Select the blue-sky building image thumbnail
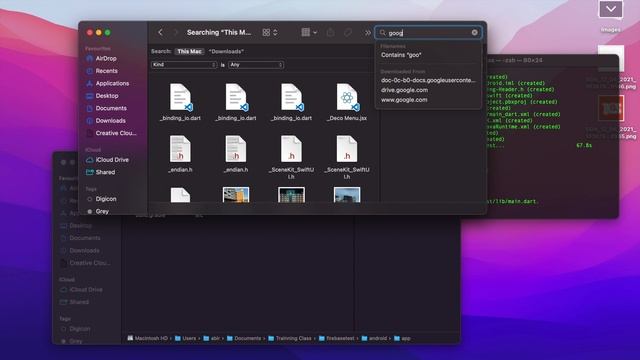 347,195
